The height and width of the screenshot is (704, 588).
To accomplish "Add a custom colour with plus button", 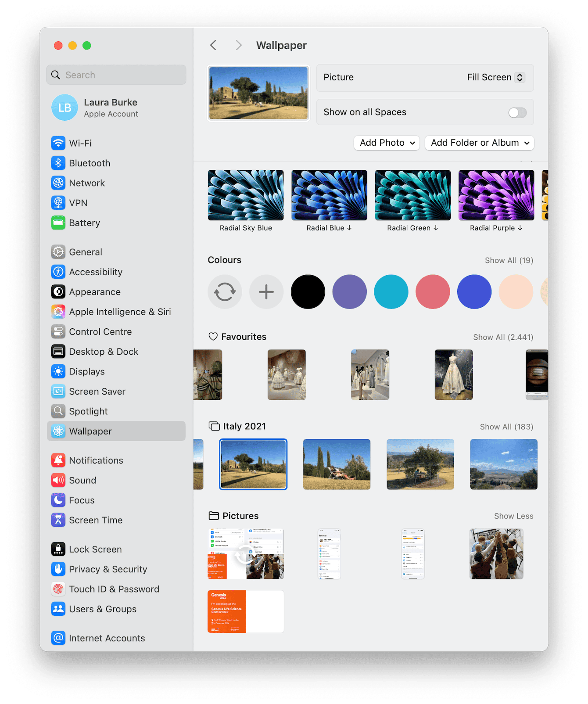I will click(x=266, y=292).
